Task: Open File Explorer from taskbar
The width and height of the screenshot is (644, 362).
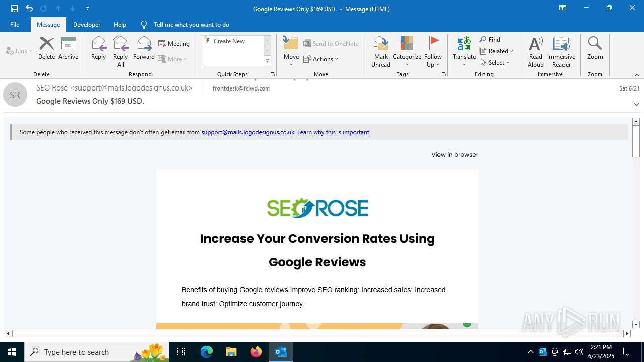Action: coord(231,352)
